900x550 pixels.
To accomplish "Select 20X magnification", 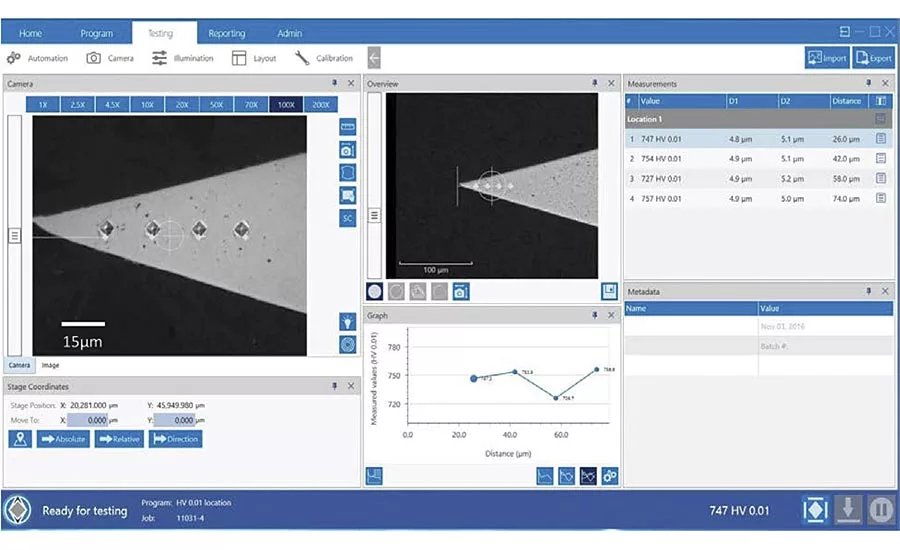I will [x=182, y=104].
